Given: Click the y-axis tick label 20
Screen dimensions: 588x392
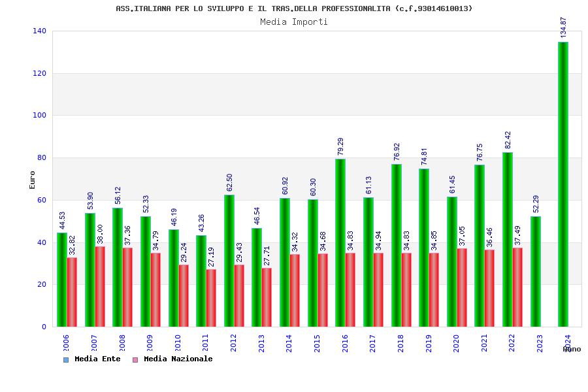Looking at the screenshot, I should [x=42, y=284].
